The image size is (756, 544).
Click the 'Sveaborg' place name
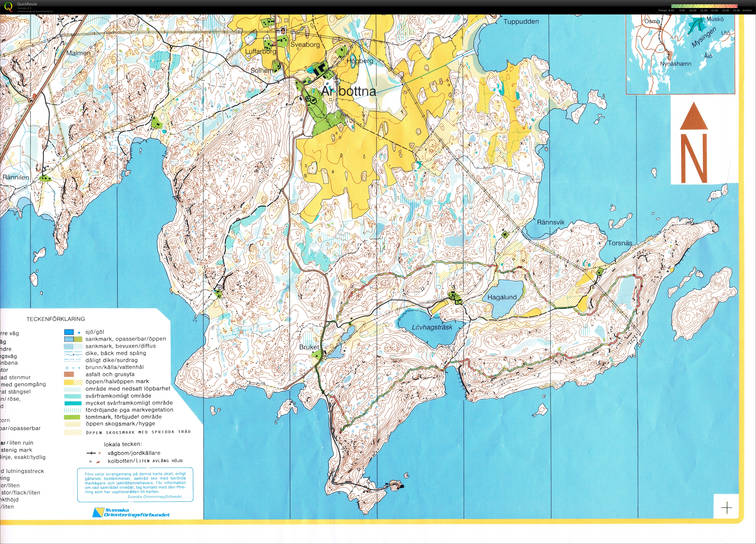(305, 45)
